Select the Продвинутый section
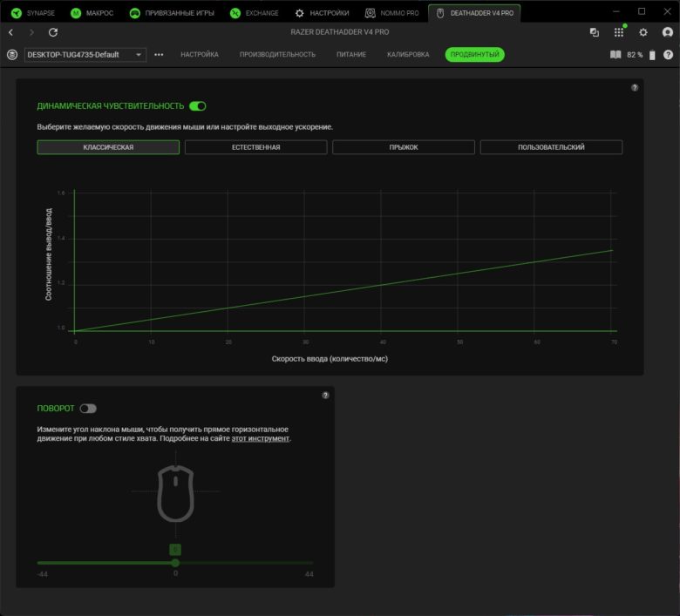 pos(475,55)
